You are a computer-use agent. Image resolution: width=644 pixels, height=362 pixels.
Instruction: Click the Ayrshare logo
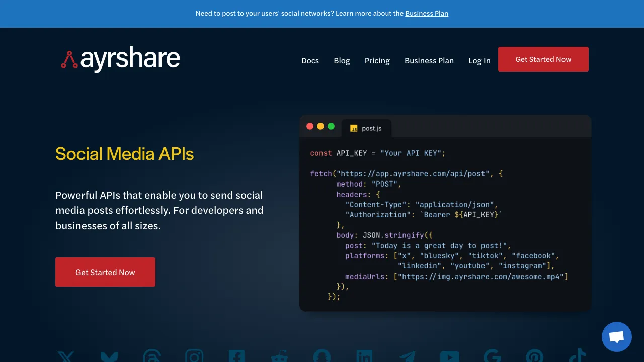click(120, 59)
